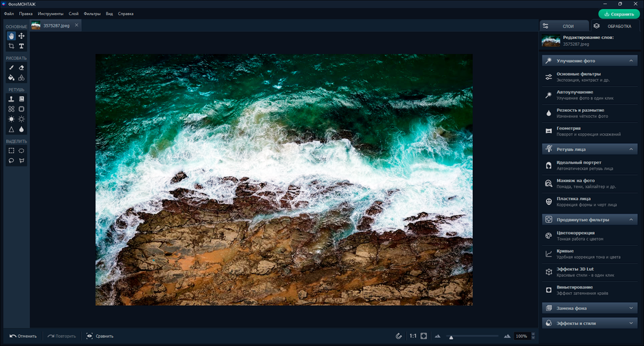Viewport: 644px width, 346px height.
Task: Open Резкость и размытие
Action: pos(590,113)
